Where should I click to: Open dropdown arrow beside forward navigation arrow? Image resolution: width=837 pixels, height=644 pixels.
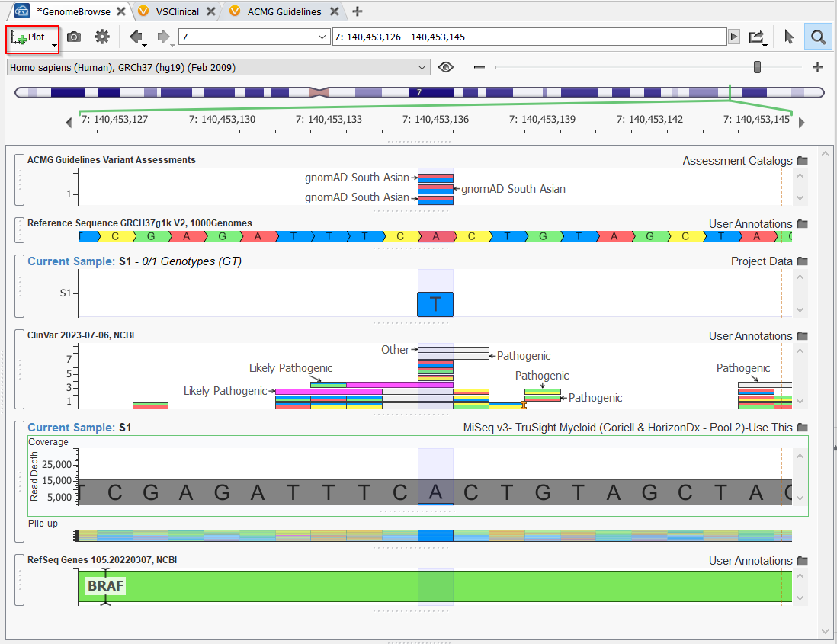172,46
